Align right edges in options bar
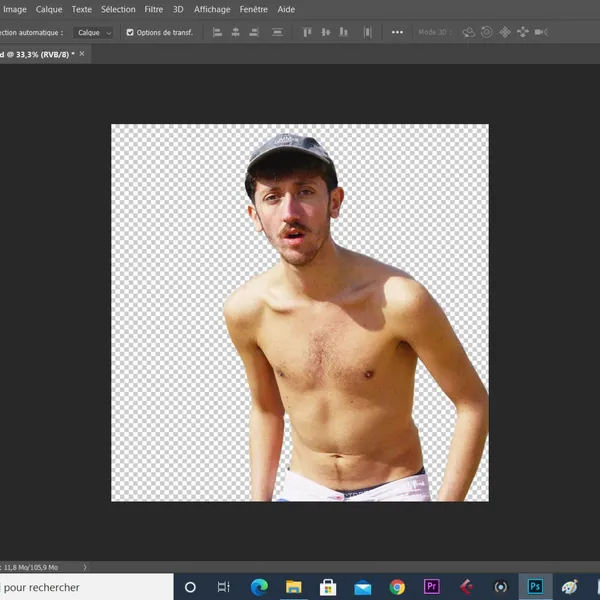 click(254, 33)
